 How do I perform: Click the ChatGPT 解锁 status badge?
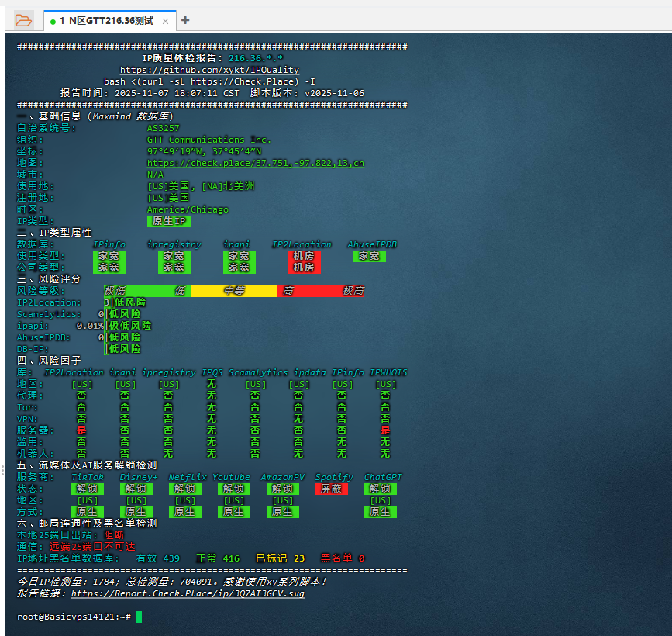coord(380,489)
